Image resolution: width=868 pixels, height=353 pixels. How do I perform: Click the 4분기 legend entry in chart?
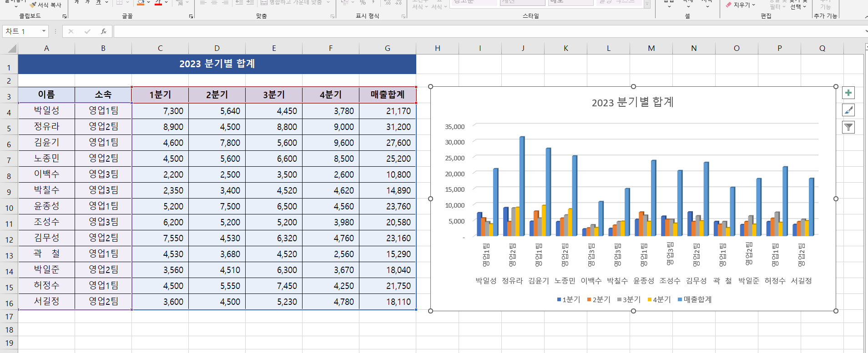click(x=659, y=299)
